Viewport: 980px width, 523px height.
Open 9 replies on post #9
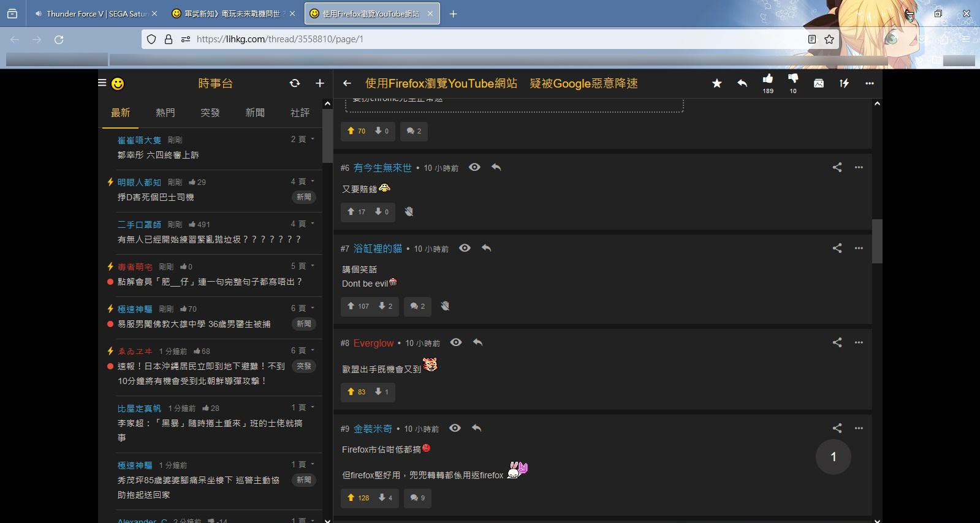click(417, 497)
